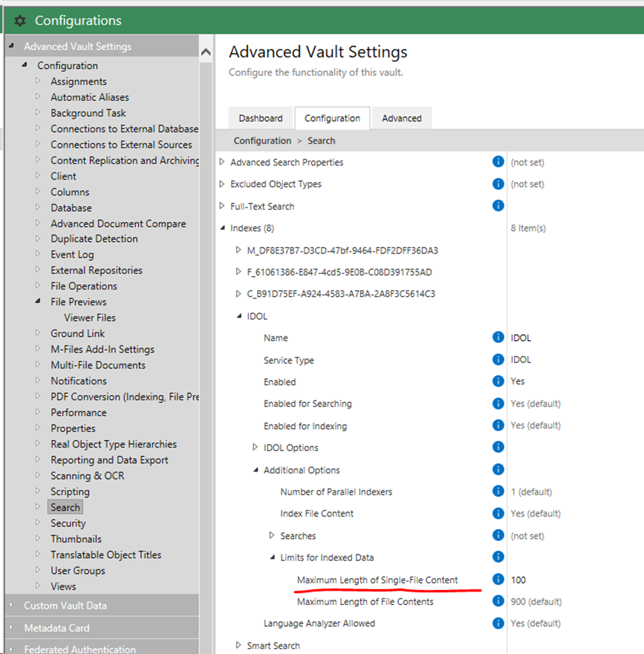
Task: Open info icon for Limits for Indexed Data
Action: tap(498, 557)
